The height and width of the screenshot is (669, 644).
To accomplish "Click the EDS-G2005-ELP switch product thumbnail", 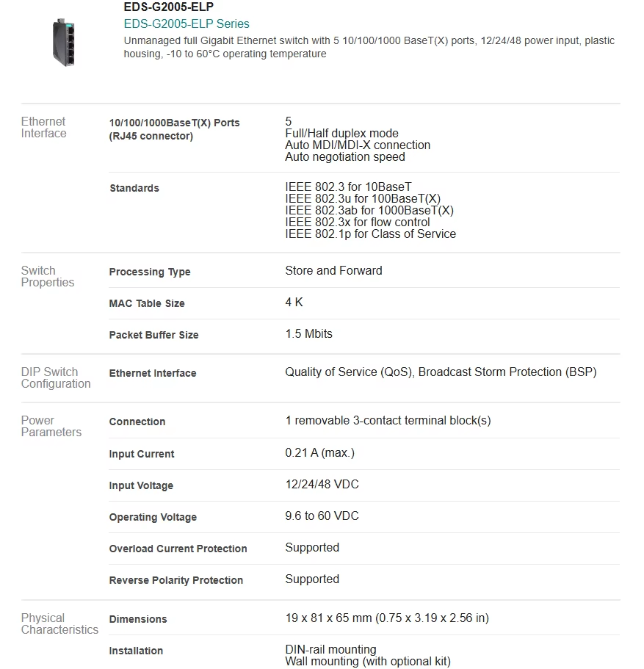I will coord(65,43).
